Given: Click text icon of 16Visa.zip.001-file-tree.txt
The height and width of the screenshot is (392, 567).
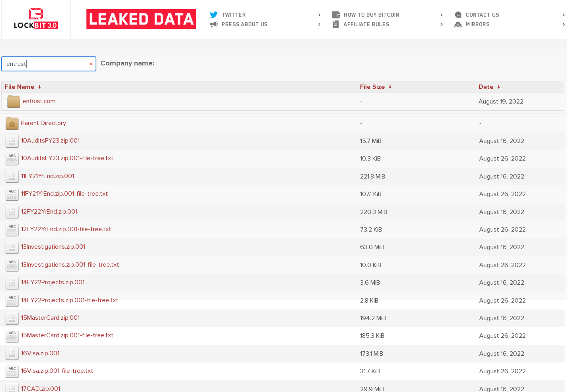Looking at the screenshot, I should click(x=12, y=372).
